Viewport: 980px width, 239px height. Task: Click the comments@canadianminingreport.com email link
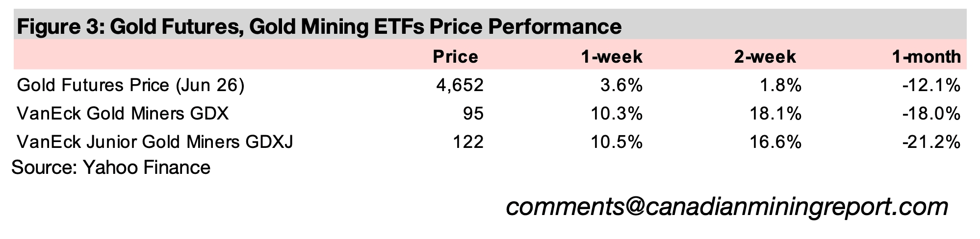[726, 207]
